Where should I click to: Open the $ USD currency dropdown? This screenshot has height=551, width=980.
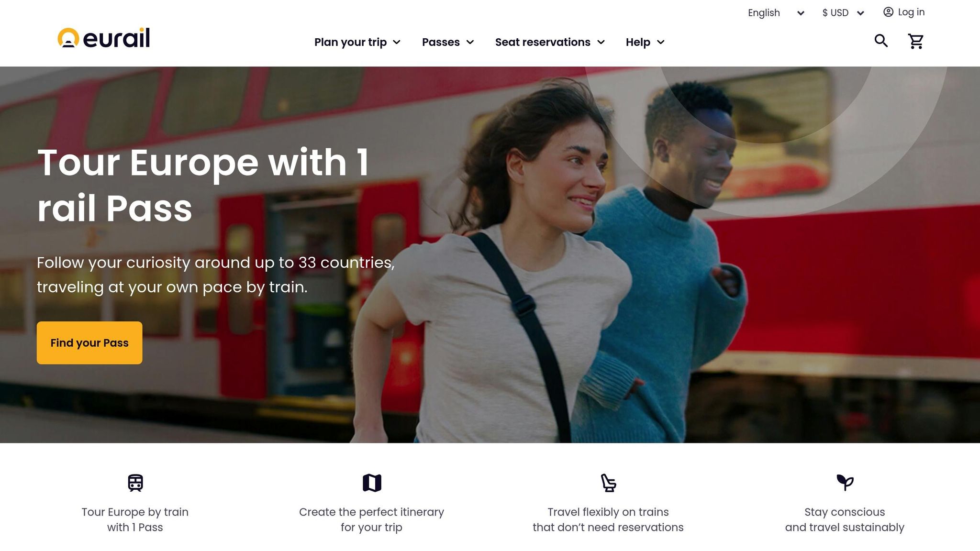[843, 13]
